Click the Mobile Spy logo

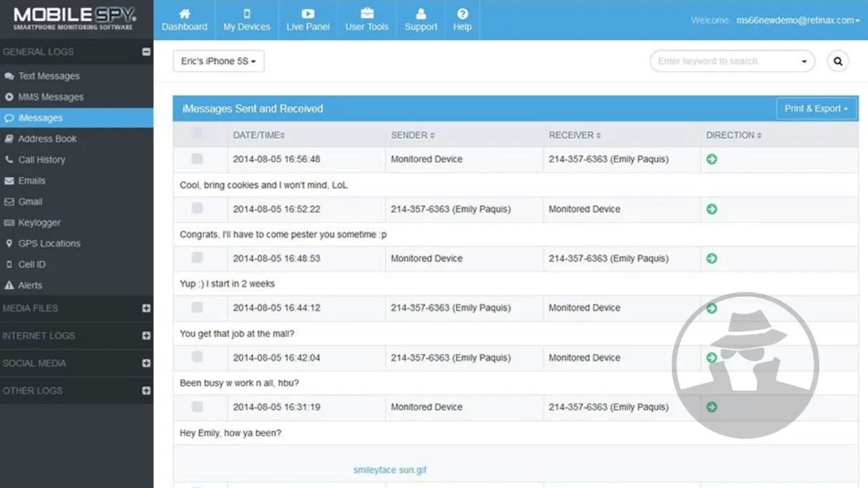(75, 19)
